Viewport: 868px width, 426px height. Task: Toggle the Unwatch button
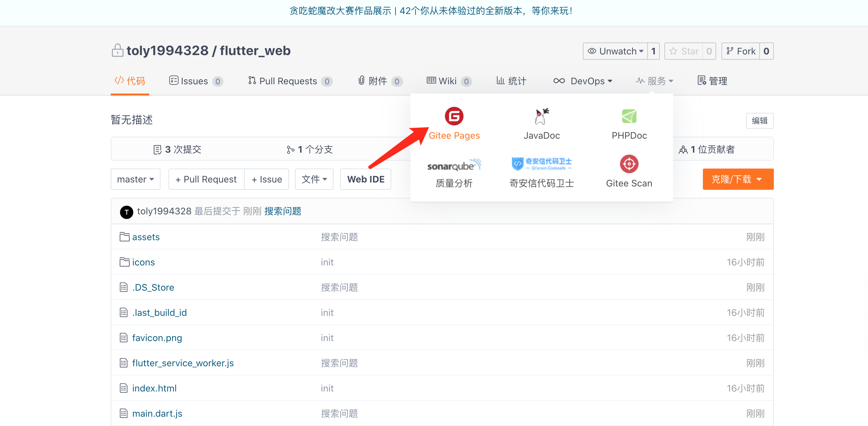(x=615, y=51)
